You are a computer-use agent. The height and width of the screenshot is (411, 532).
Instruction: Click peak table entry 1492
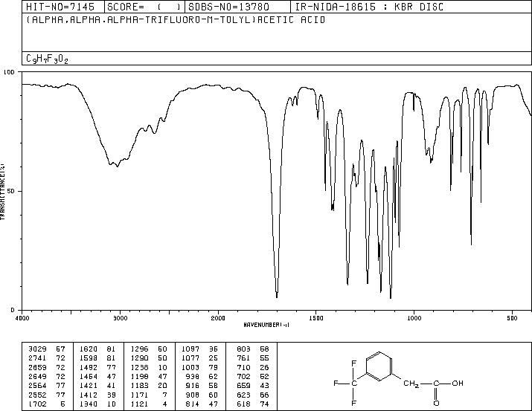[x=89, y=367]
